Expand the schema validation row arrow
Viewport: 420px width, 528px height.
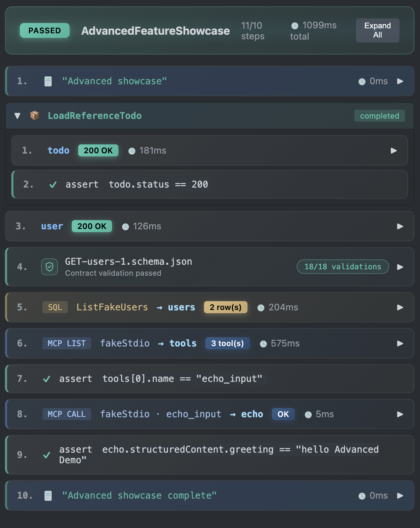point(400,267)
